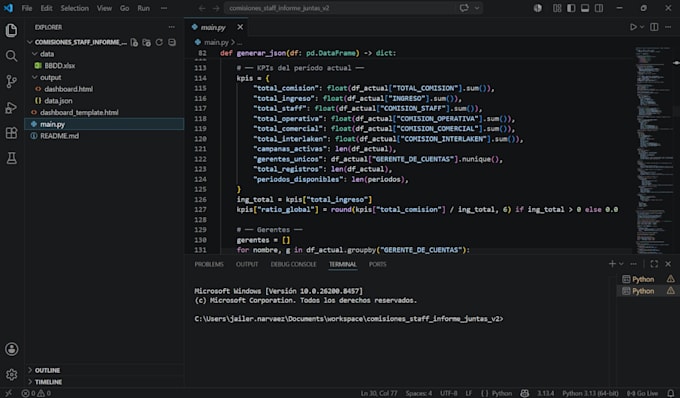This screenshot has height=398, width=680.
Task: Open the Accounts menu icon
Action: point(12,349)
